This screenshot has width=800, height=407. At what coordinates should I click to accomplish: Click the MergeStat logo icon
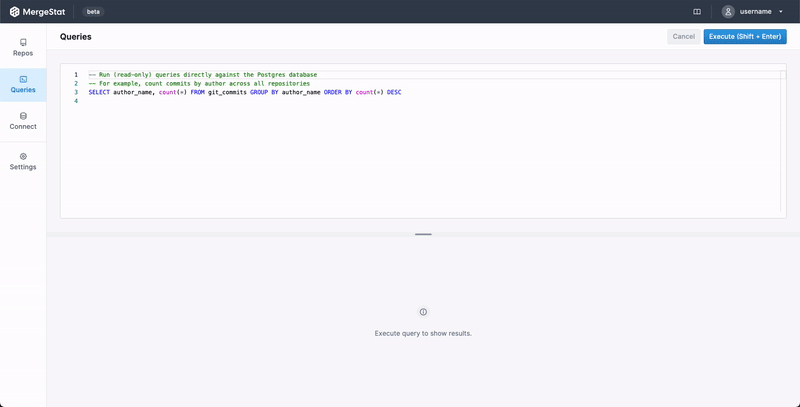click(x=14, y=12)
